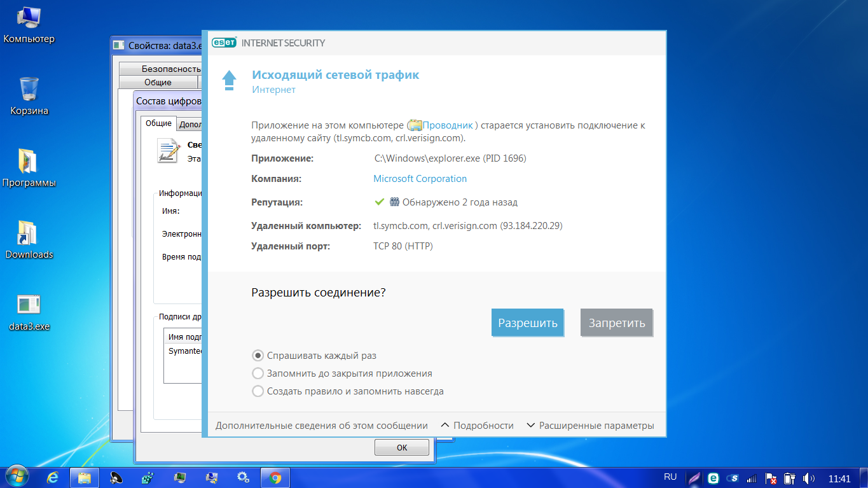The width and height of the screenshot is (868, 488).
Task: Click the Show Desktop strip at the taskbar end
Action: (x=863, y=477)
